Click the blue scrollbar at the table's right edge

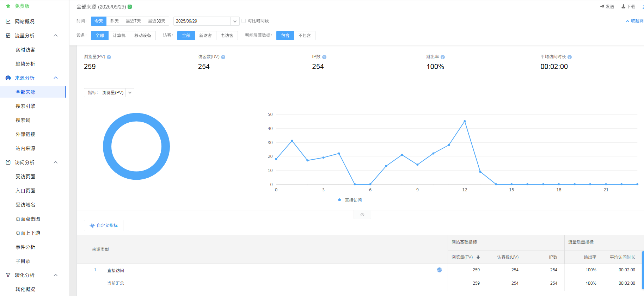click(x=643, y=270)
